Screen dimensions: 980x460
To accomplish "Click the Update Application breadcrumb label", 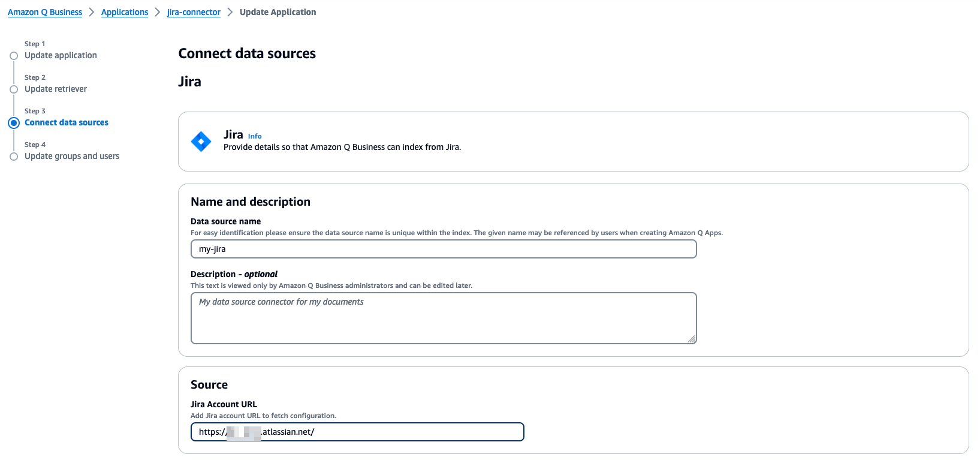I will click(278, 12).
